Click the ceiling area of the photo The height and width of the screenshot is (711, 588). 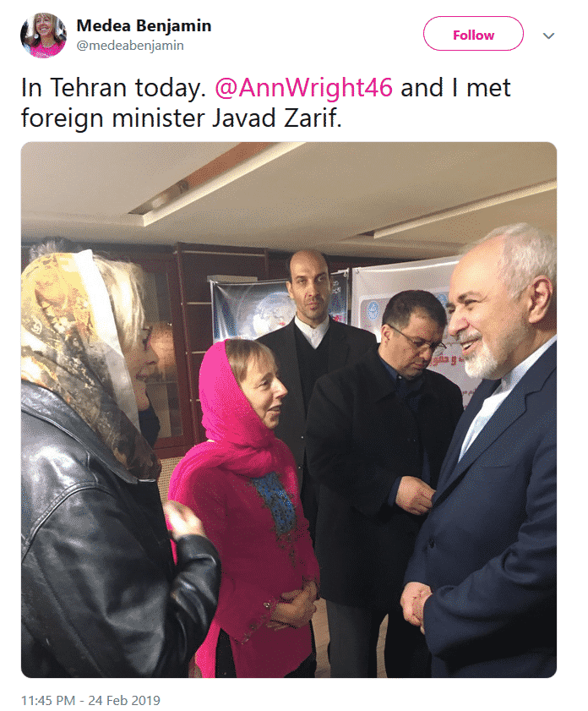[290, 191]
